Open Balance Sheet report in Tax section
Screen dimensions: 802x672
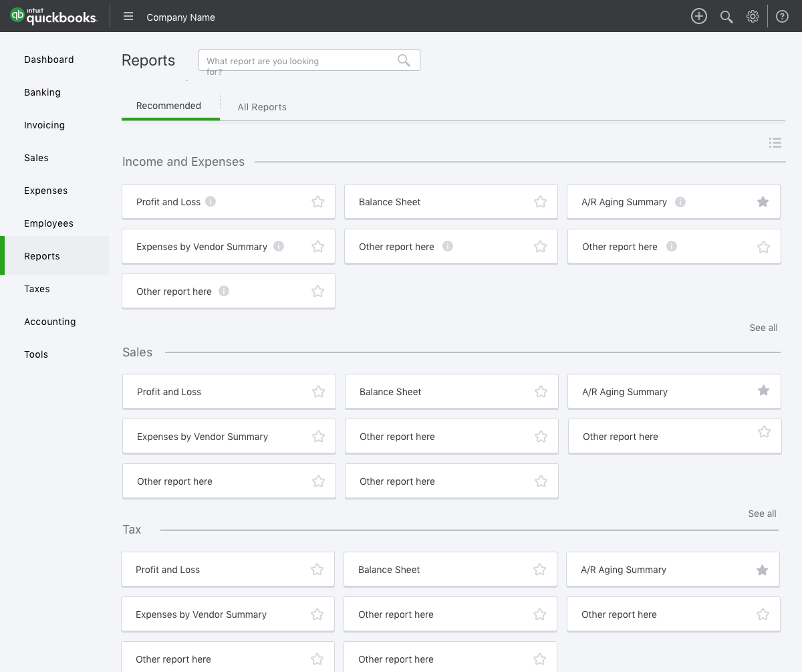[450, 570]
